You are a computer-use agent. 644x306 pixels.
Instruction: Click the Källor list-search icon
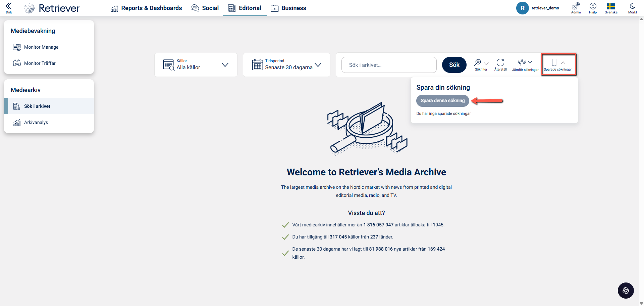(169, 65)
